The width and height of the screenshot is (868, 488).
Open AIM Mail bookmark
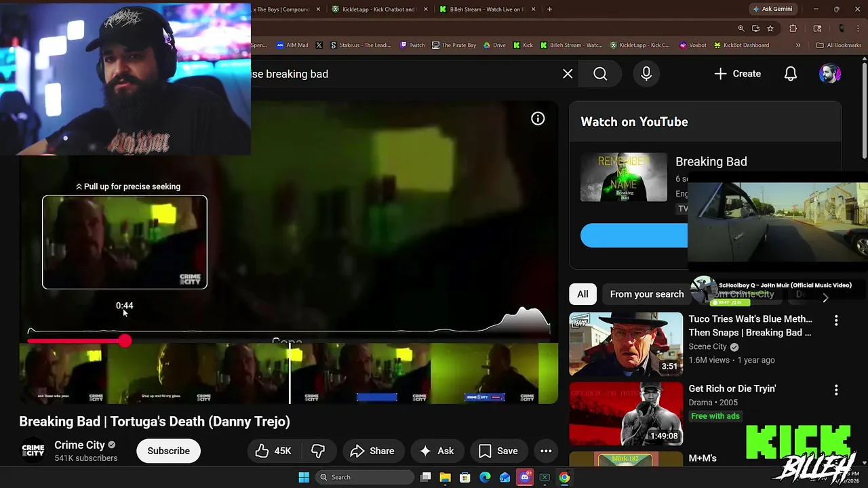click(292, 45)
